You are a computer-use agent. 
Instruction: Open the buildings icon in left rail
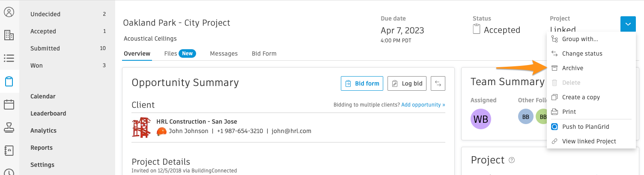click(9, 35)
